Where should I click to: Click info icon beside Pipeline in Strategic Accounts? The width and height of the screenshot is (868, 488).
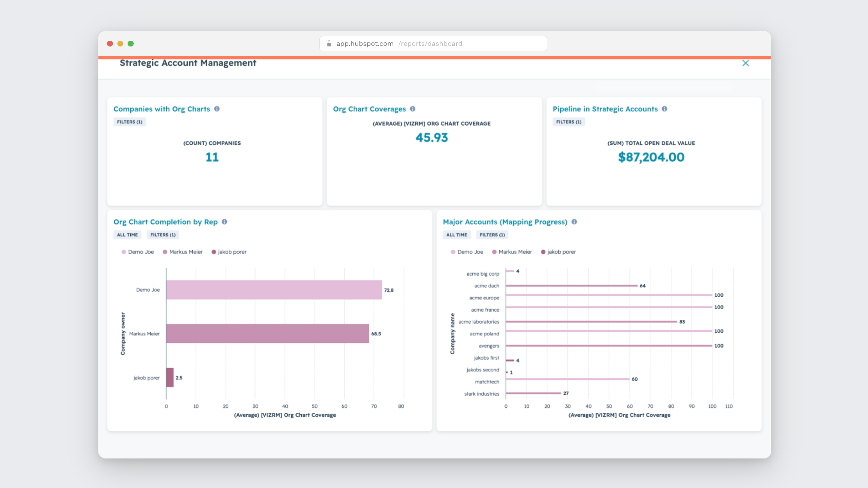pyautogui.click(x=664, y=109)
